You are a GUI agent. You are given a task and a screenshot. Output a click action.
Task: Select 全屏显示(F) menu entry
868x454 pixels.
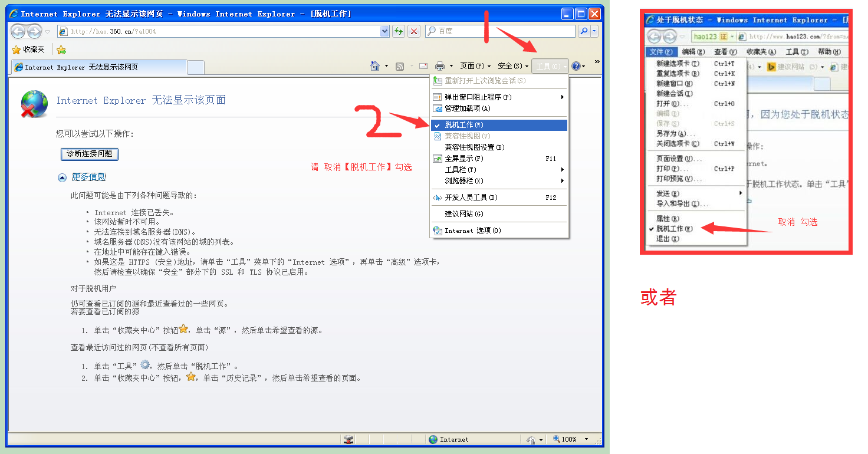[x=499, y=159]
